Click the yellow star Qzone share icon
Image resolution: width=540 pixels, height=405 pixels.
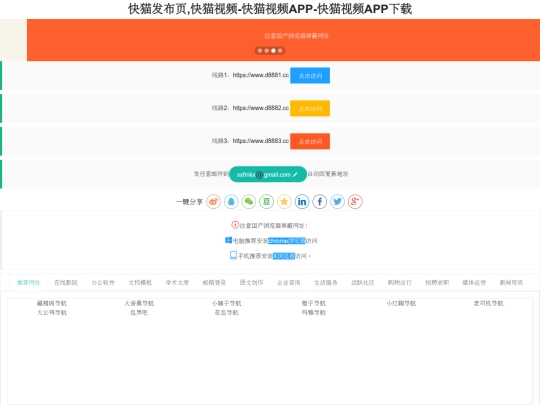284,201
